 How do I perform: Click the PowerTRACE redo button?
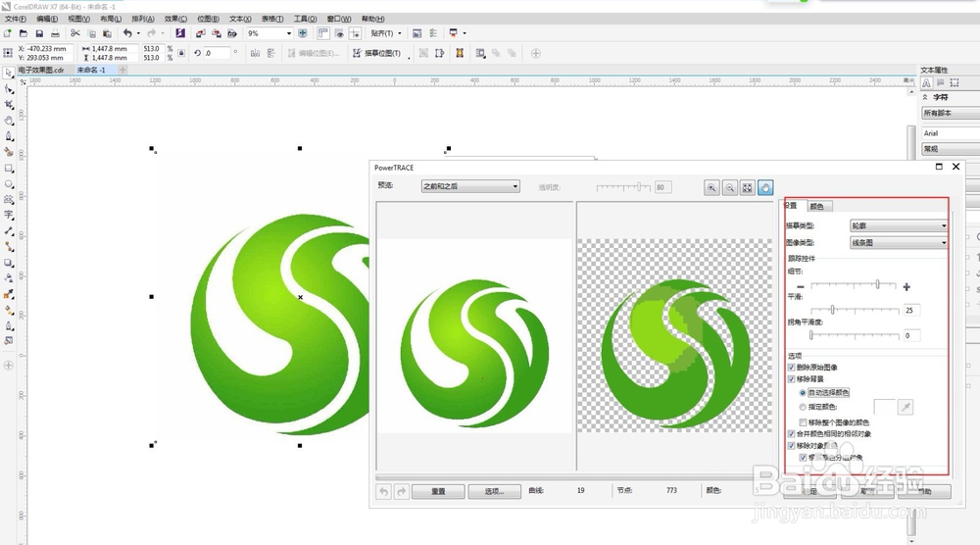[401, 492]
